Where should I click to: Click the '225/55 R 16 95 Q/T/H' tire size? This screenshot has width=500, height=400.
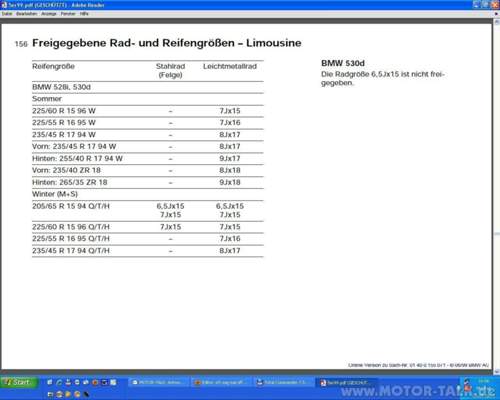71,239
